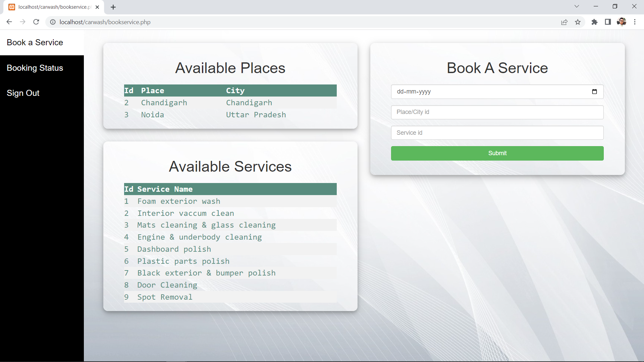The image size is (644, 362).
Task: Bookmark this page with the star icon
Action: pyautogui.click(x=578, y=22)
